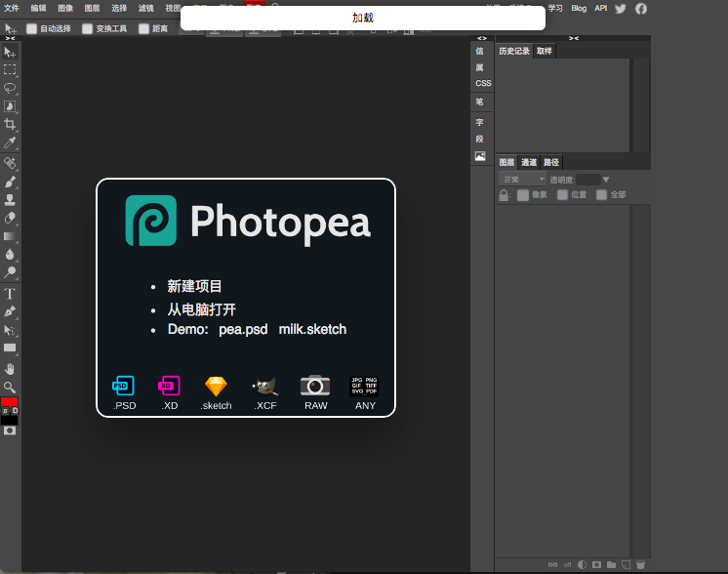This screenshot has height=574, width=728.
Task: Click the link layers icon
Action: pyautogui.click(x=552, y=564)
